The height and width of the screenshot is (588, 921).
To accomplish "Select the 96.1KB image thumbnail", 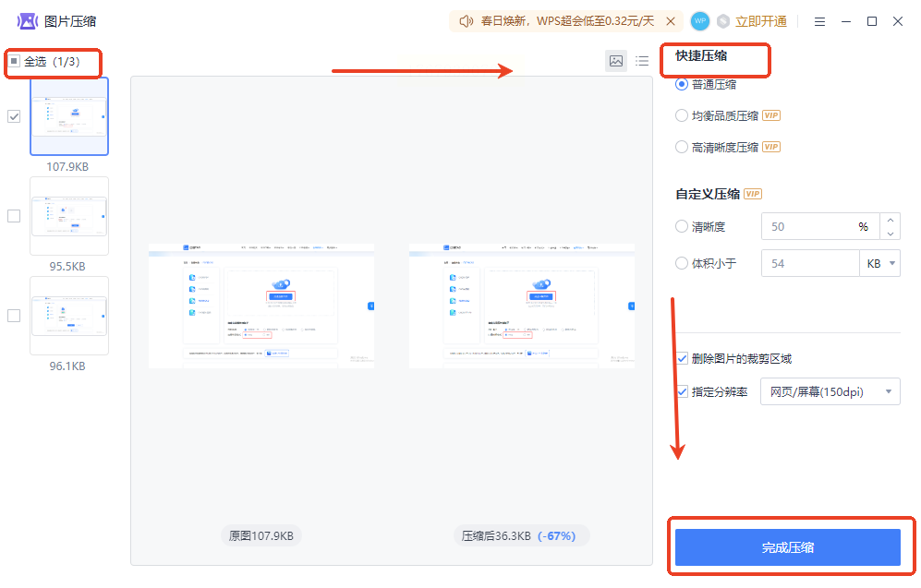I will 69,316.
